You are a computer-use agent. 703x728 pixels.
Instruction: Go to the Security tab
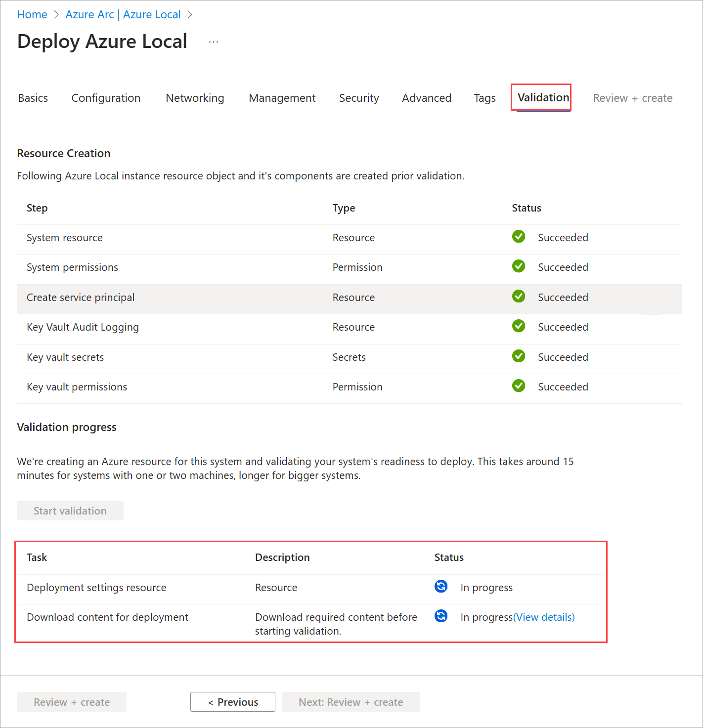click(x=359, y=98)
